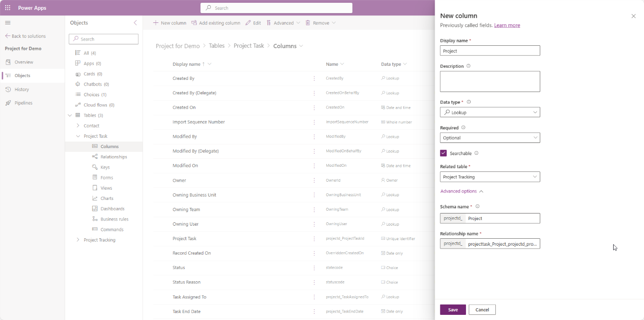Select Business rules under Project Task
The width and height of the screenshot is (644, 320).
tap(114, 219)
